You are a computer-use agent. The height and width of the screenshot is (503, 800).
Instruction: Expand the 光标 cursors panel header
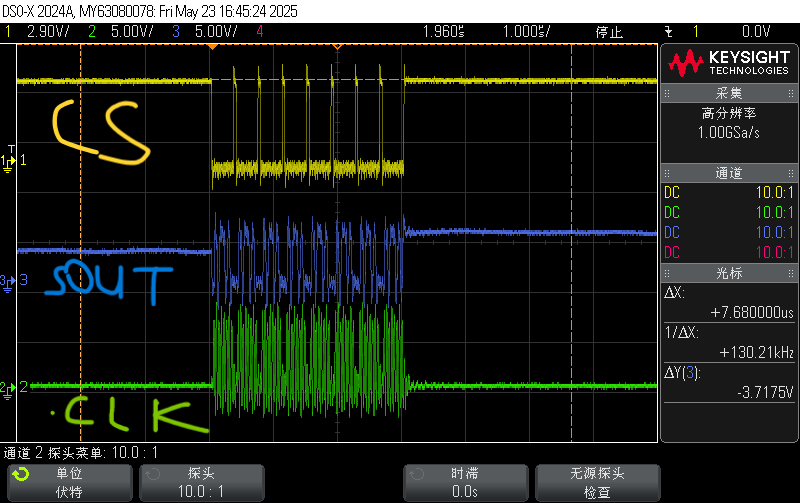click(729, 273)
